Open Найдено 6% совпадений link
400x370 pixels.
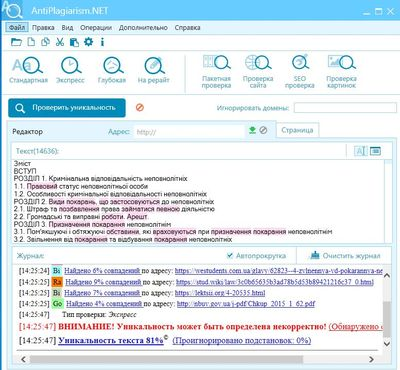pos(102,271)
